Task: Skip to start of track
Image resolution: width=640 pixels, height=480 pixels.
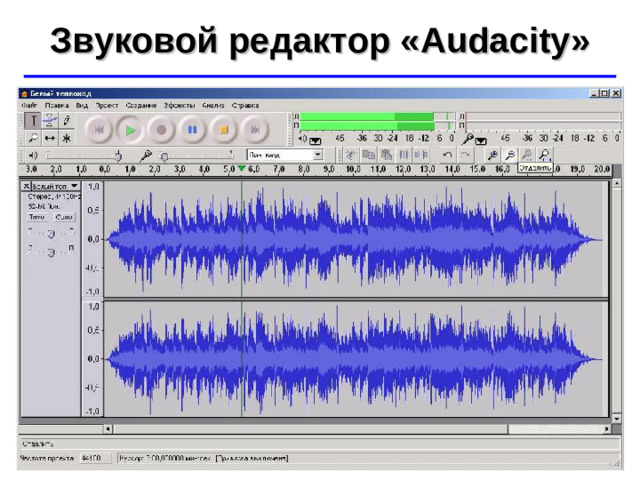Action: pos(99,130)
